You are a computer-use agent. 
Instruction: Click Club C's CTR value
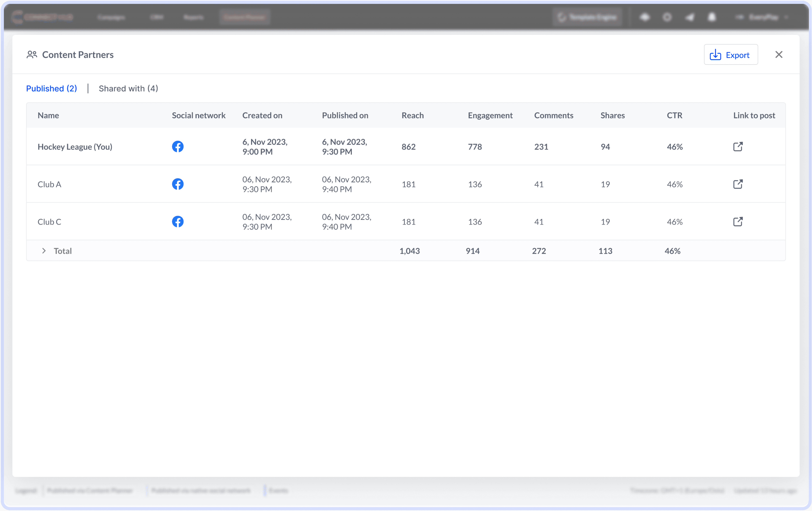(x=675, y=222)
